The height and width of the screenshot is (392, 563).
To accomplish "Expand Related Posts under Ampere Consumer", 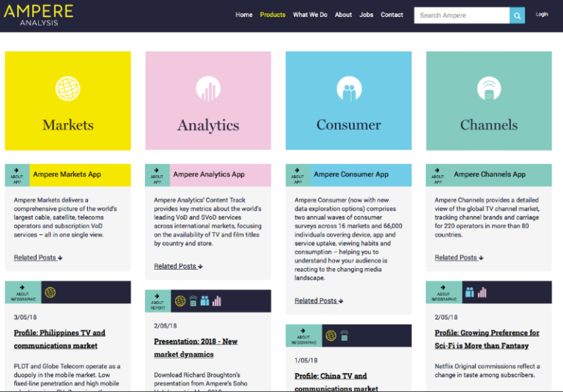I will click(x=319, y=301).
